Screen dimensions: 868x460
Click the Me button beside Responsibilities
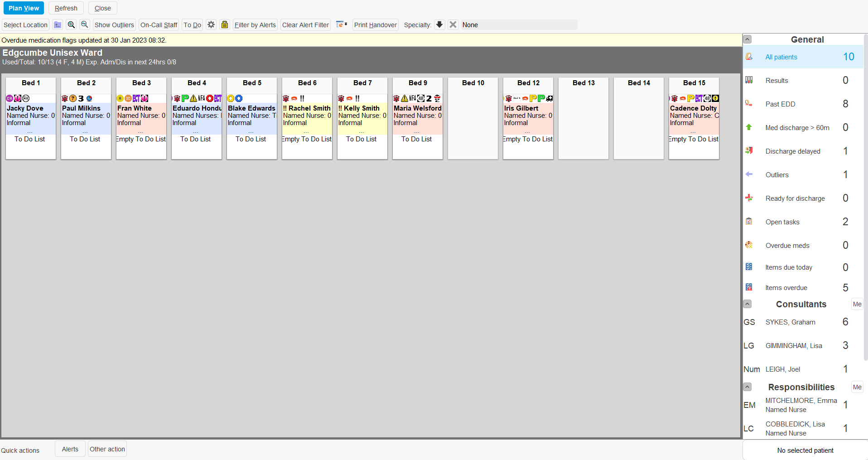[857, 387]
